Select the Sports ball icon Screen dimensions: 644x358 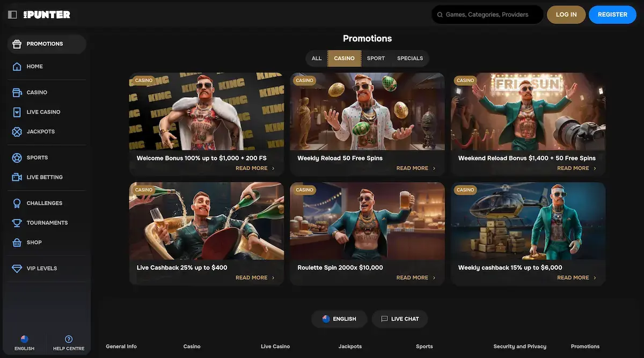(x=17, y=158)
